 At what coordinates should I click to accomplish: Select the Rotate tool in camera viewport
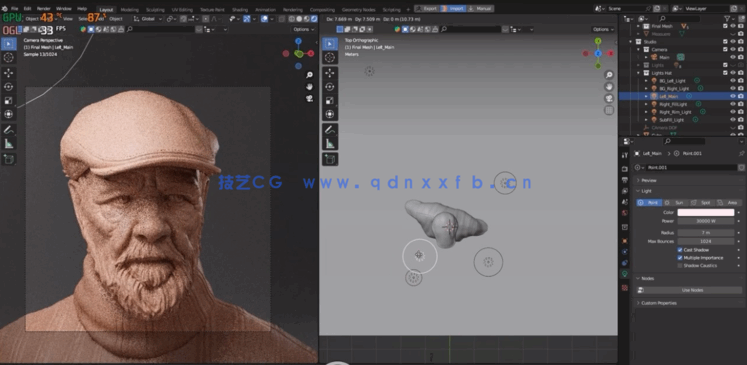[9, 87]
